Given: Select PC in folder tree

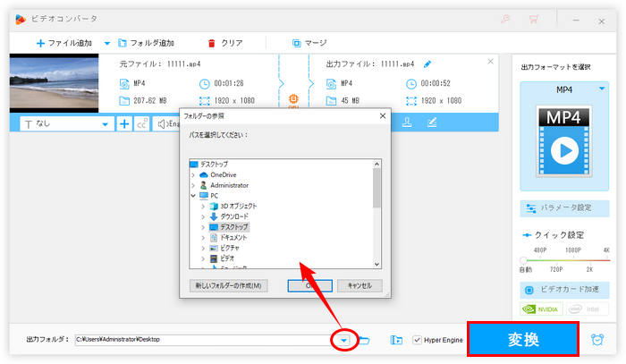Looking at the screenshot, I should click(215, 196).
